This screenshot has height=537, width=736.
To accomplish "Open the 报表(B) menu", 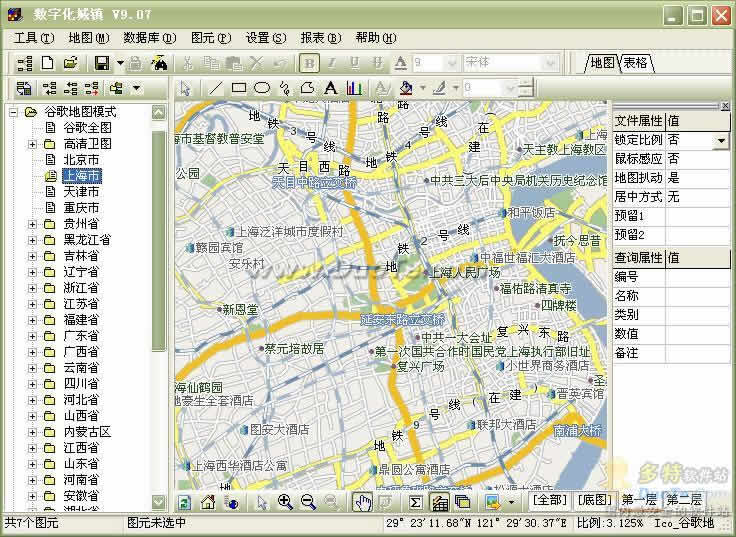I will [321, 38].
